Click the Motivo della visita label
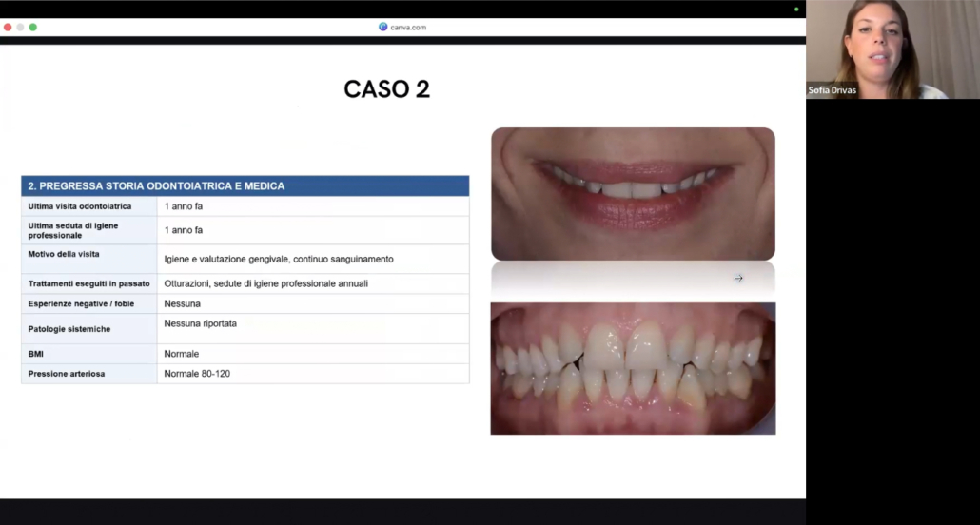980x525 pixels. tap(64, 254)
